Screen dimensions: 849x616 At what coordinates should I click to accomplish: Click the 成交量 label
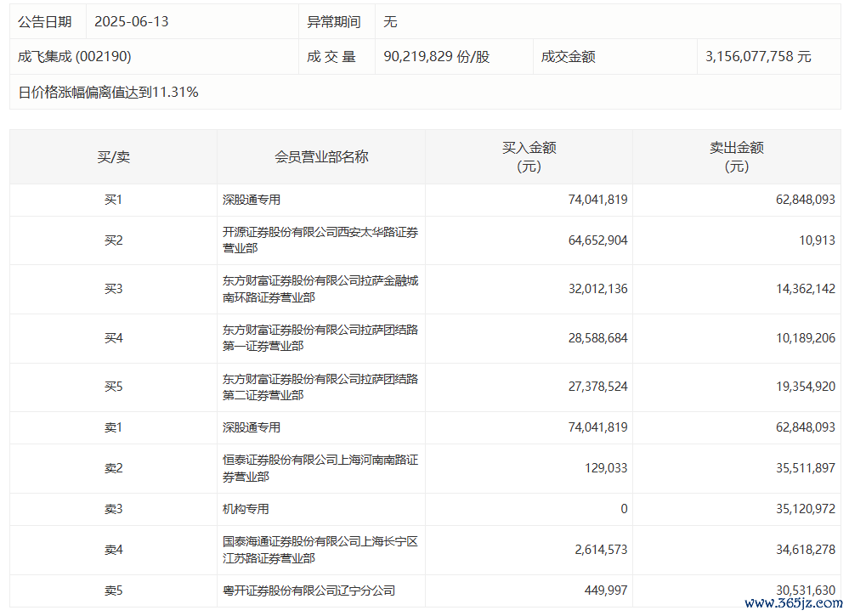331,56
